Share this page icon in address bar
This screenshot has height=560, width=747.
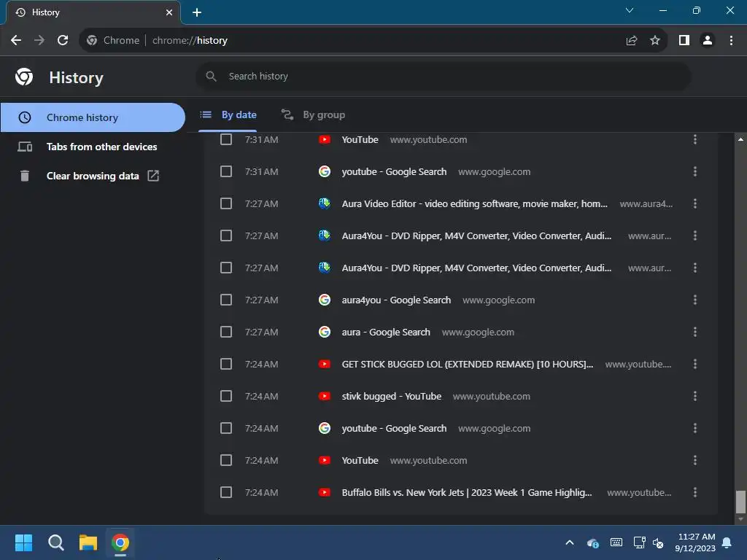point(632,41)
